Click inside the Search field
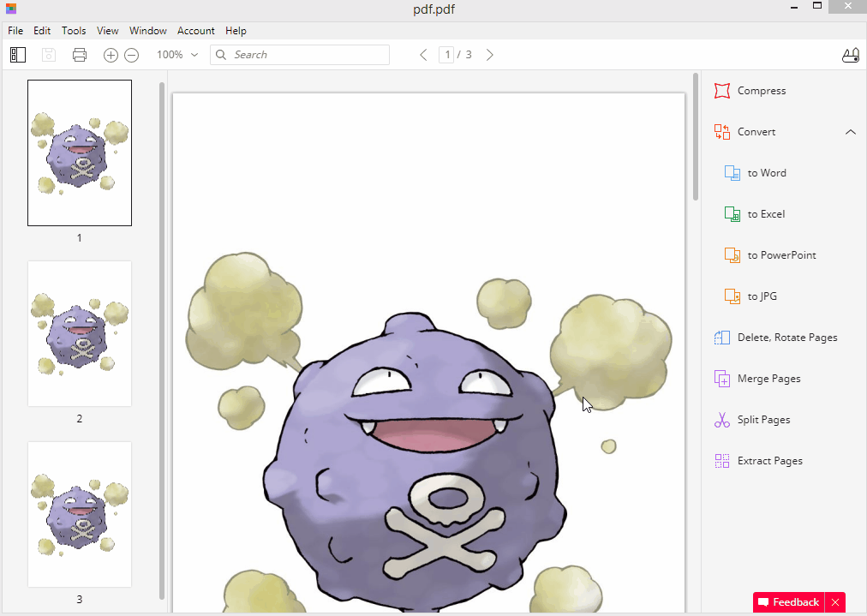This screenshot has height=616, width=867. 300,55
